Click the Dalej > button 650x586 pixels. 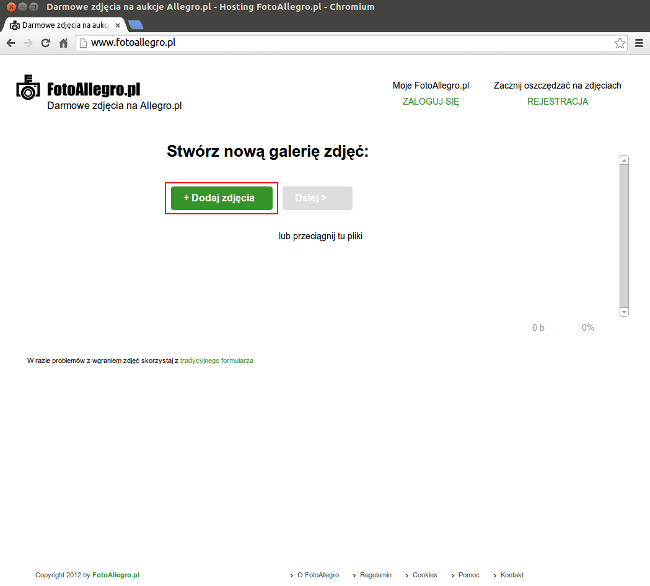[318, 198]
